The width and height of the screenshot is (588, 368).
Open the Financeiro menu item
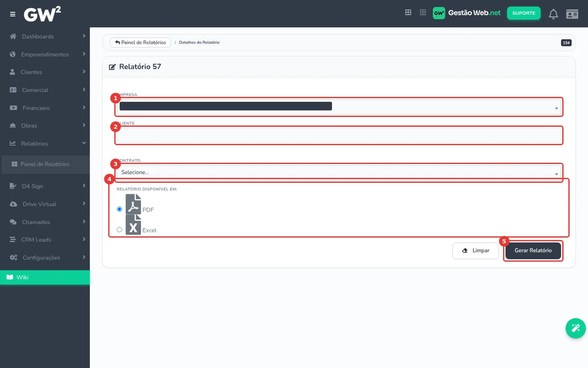pos(45,108)
